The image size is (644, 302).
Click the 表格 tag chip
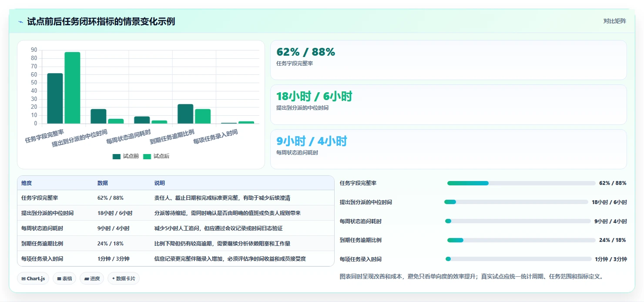pos(64,279)
